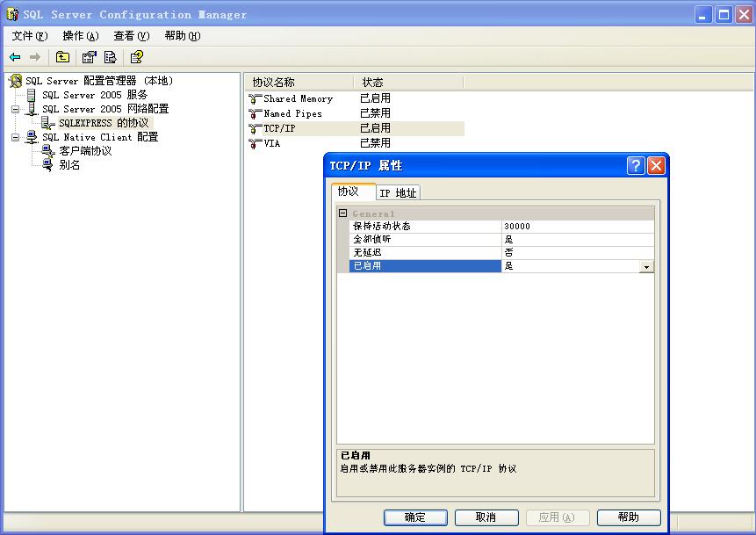Open the 查看(V) menu
The width and height of the screenshot is (756, 535).
132,36
